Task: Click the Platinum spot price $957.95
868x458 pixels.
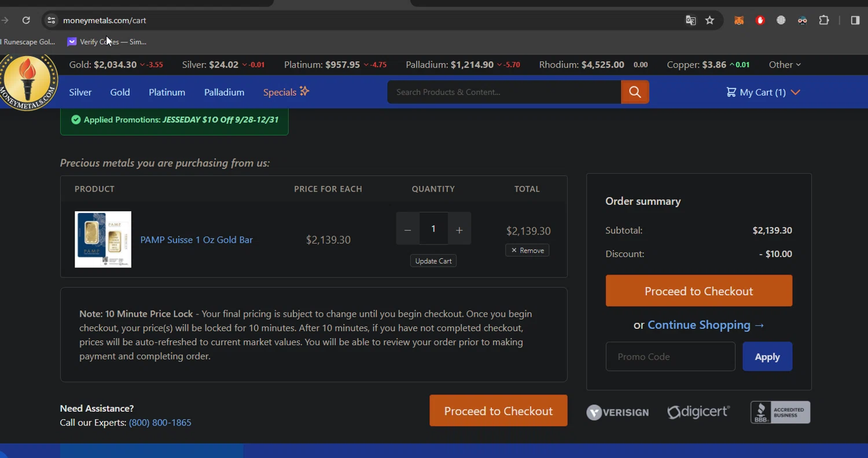Action: tap(343, 65)
